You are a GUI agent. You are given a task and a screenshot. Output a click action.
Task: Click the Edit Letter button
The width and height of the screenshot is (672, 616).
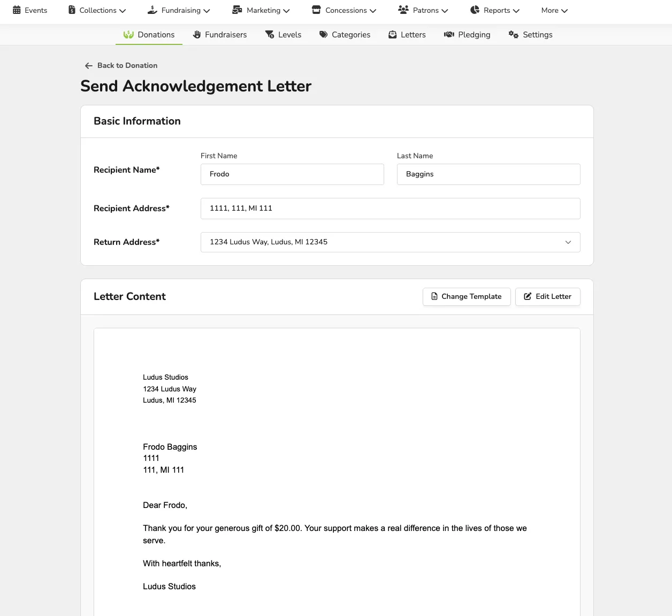[x=548, y=297]
